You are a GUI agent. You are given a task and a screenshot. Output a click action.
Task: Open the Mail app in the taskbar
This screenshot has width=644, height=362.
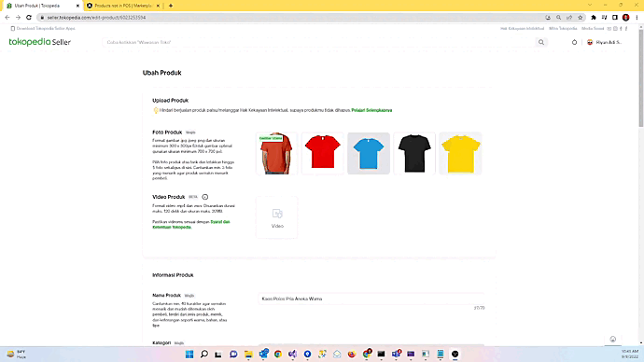[x=337, y=354]
